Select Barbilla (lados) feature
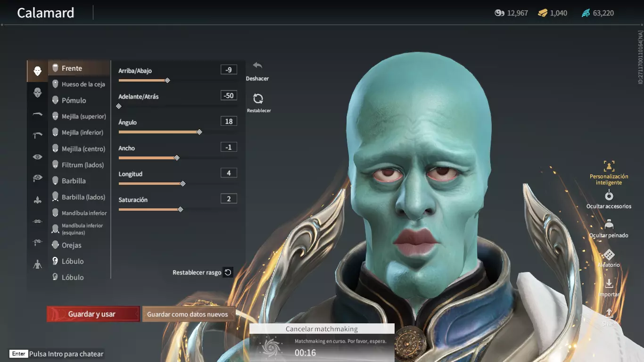Screen dimensions: 644x362 [x=79, y=197]
